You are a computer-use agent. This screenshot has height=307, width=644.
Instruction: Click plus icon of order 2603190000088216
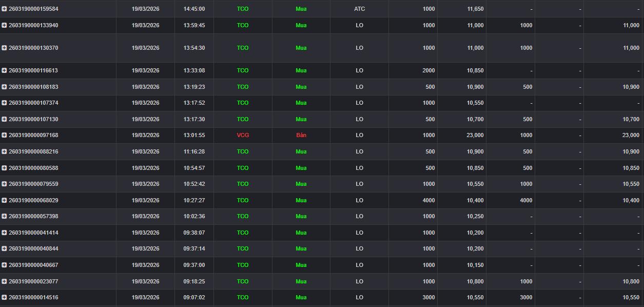click(x=4, y=151)
